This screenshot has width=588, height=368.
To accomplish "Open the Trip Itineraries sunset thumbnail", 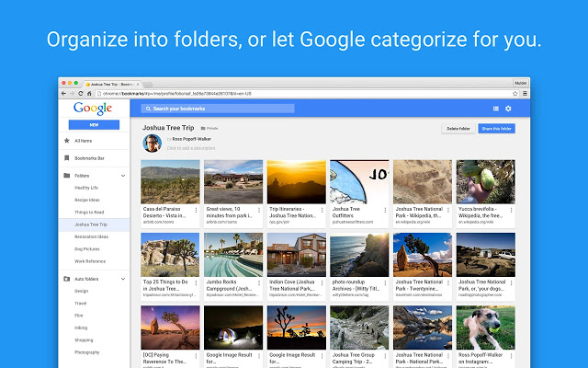I will (x=297, y=182).
